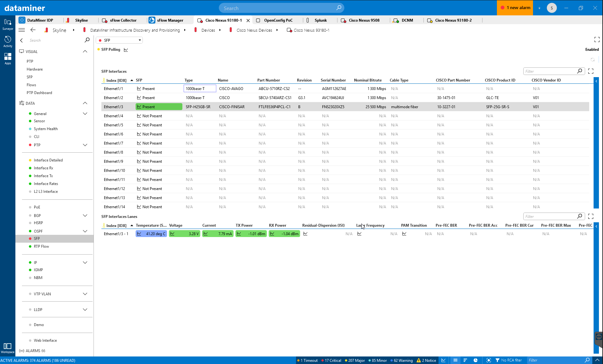This screenshot has height=364, width=603.
Task: Expand the VTP VLAN item chevron
Action: coord(85,294)
